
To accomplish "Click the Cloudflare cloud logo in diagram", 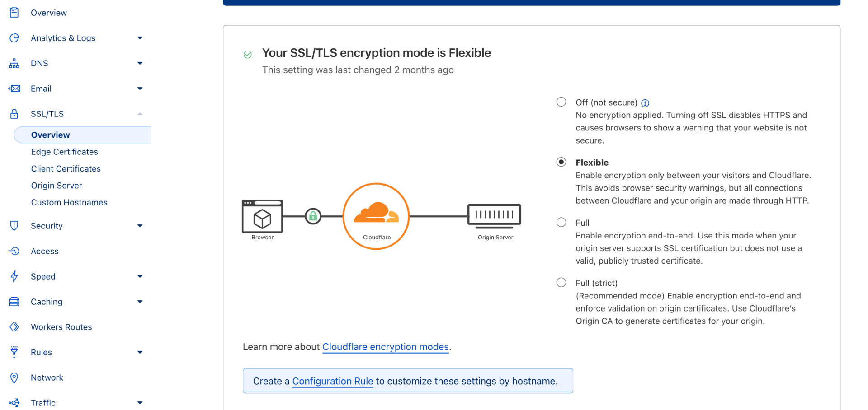I will 376,213.
